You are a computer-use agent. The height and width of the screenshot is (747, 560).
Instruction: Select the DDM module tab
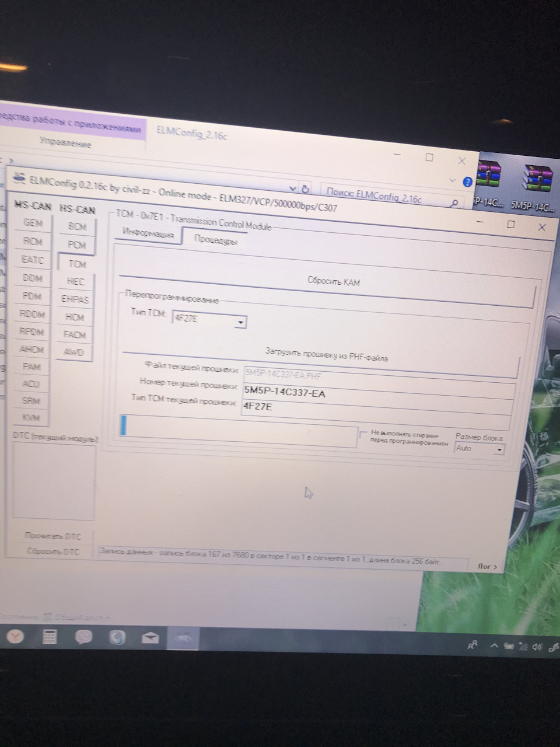(x=33, y=278)
